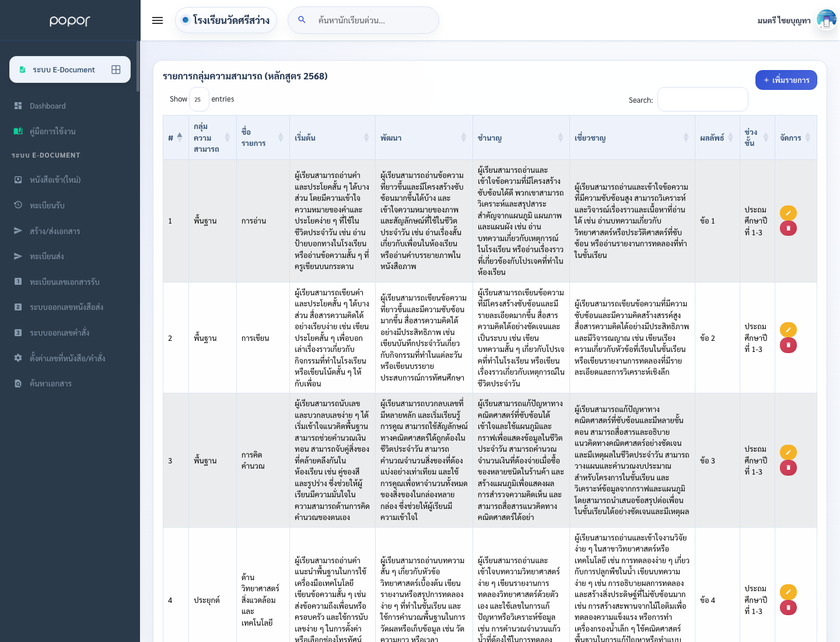Click the settings gear icon in sidebar

point(18,358)
